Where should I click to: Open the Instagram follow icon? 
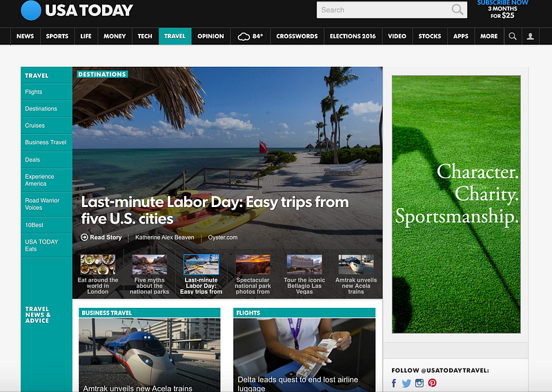(420, 383)
